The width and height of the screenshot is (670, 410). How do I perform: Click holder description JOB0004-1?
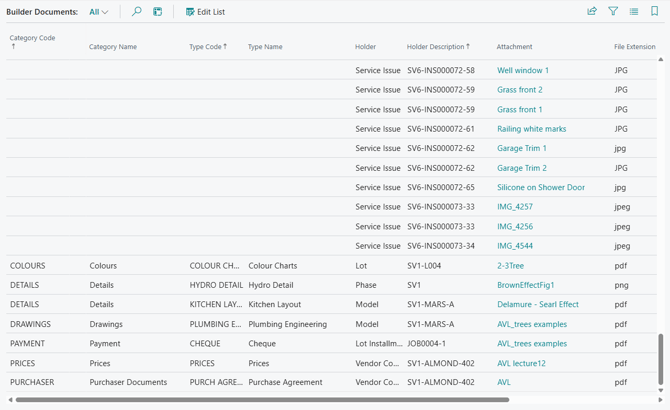pyautogui.click(x=426, y=343)
